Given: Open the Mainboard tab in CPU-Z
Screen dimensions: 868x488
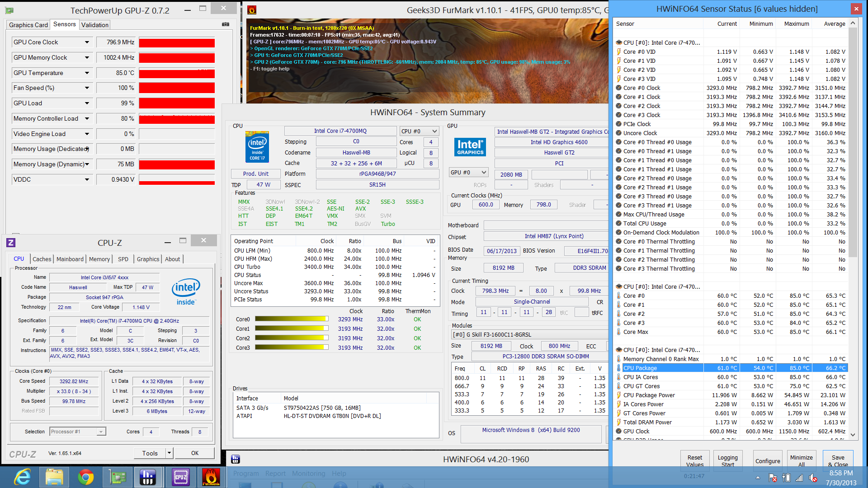Looking at the screenshot, I should tap(70, 259).
